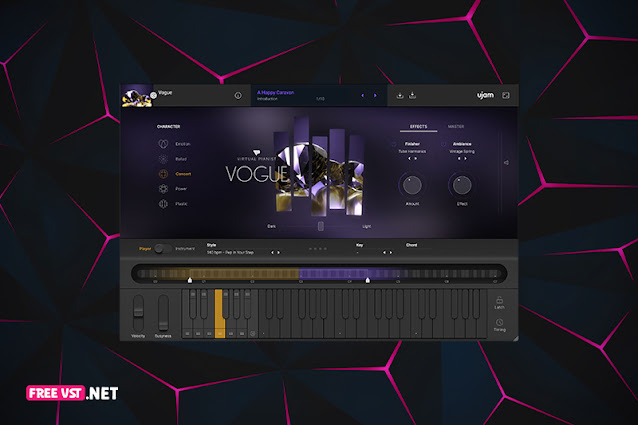The height and width of the screenshot is (425, 638).
Task: Switch to the Effects tab
Action: pos(418,127)
